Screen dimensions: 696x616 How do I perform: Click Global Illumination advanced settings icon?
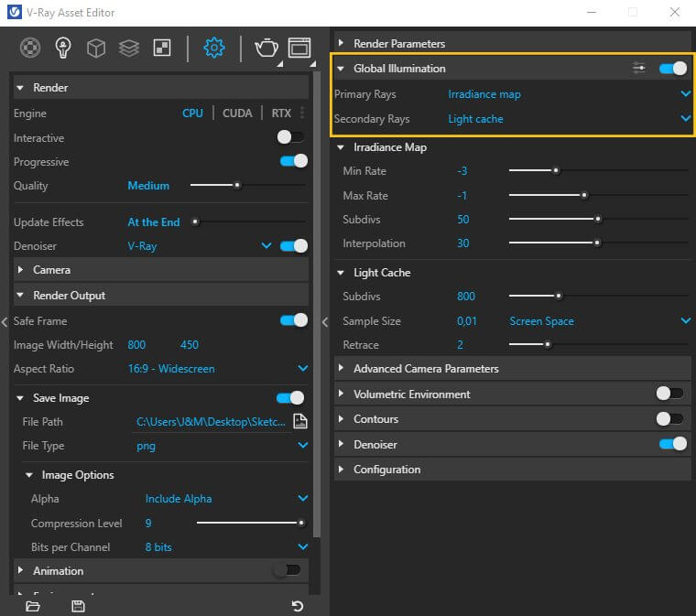click(x=640, y=69)
